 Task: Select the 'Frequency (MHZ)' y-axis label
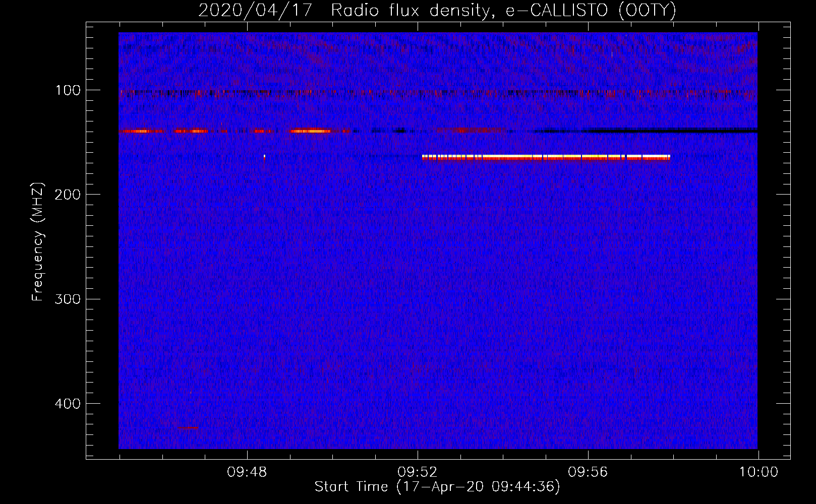pyautogui.click(x=38, y=242)
